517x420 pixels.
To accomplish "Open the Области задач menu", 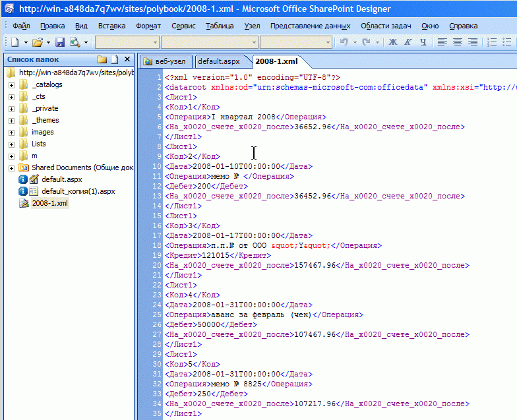I will [386, 26].
